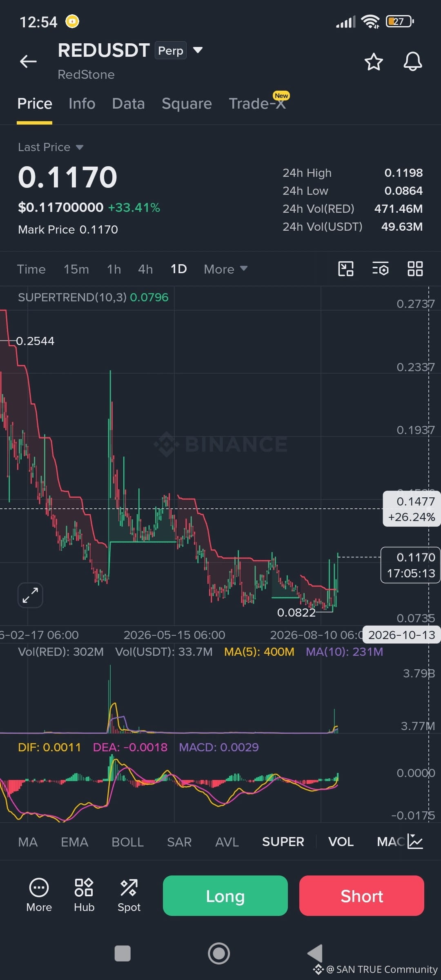Expand More intervals dropdown
Viewport: 441px width, 980px height.
(x=225, y=269)
